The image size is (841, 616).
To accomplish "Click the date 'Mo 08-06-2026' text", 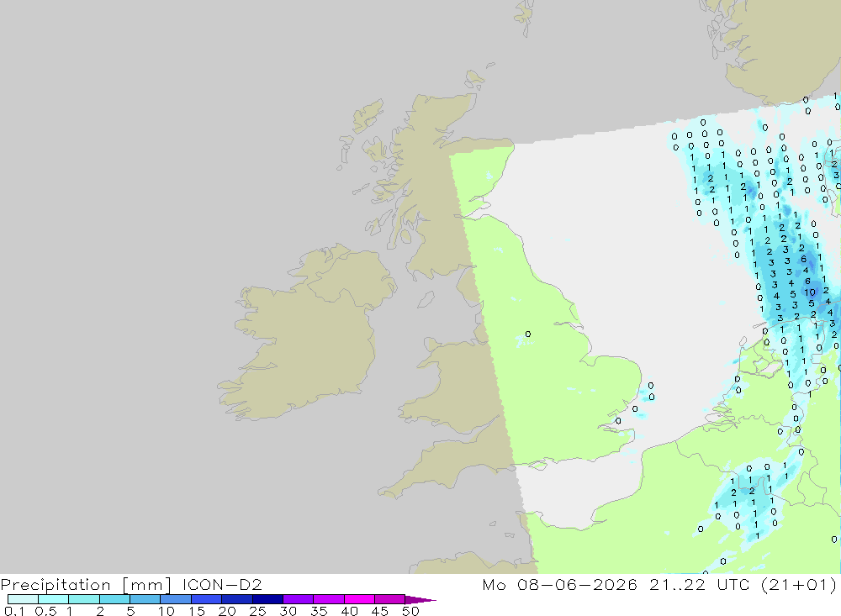I will (x=560, y=584).
